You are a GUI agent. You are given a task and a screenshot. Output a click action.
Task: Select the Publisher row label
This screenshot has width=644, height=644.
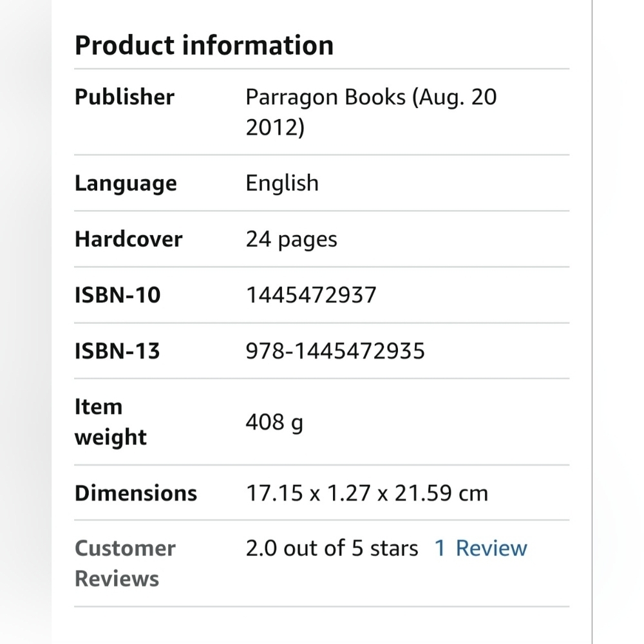(124, 97)
